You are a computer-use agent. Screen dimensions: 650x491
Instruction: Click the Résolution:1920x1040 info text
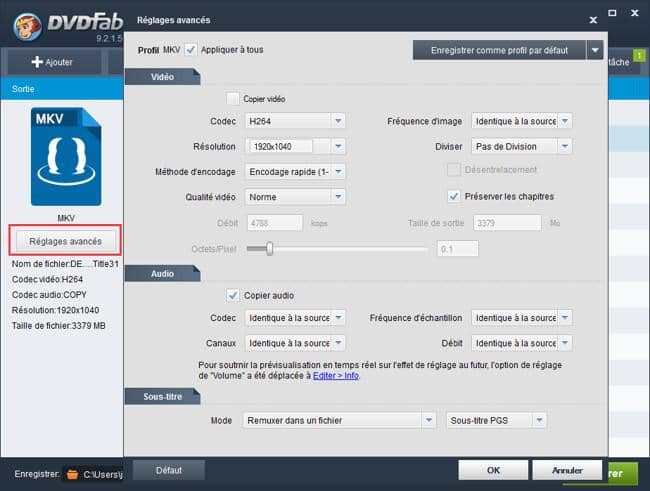tap(55, 310)
